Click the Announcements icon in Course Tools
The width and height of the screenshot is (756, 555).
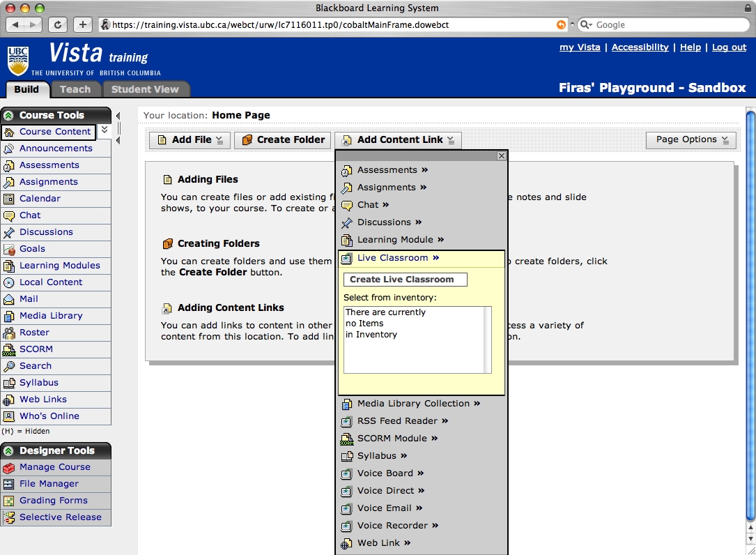point(8,149)
